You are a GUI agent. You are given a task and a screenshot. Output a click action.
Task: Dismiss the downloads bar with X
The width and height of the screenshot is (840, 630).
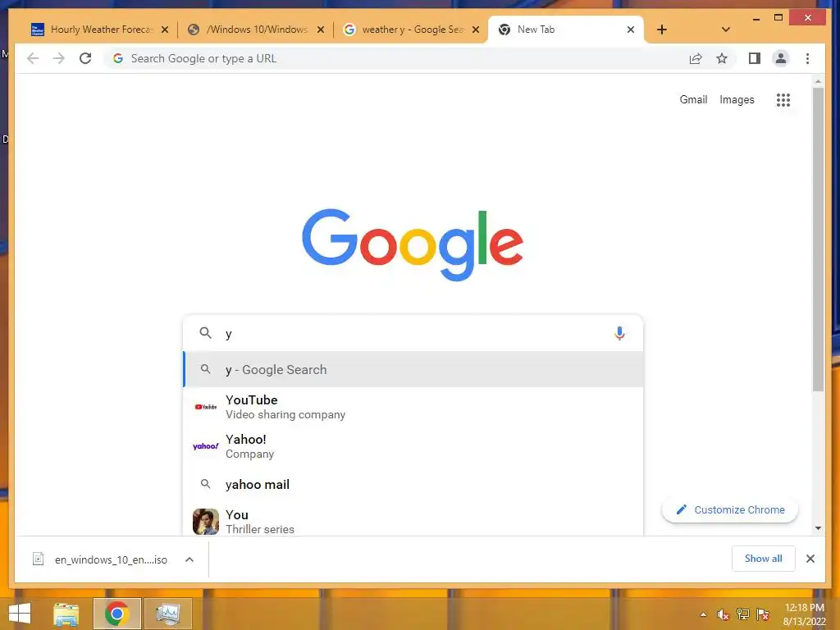810,559
